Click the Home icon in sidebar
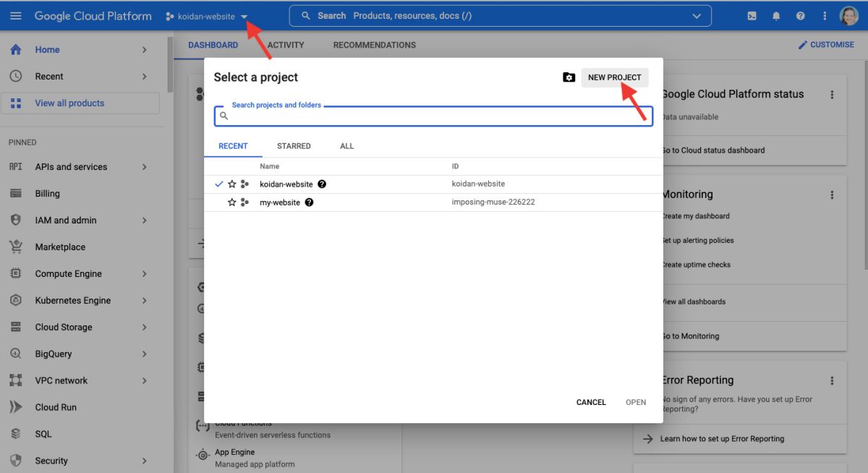 (16, 50)
